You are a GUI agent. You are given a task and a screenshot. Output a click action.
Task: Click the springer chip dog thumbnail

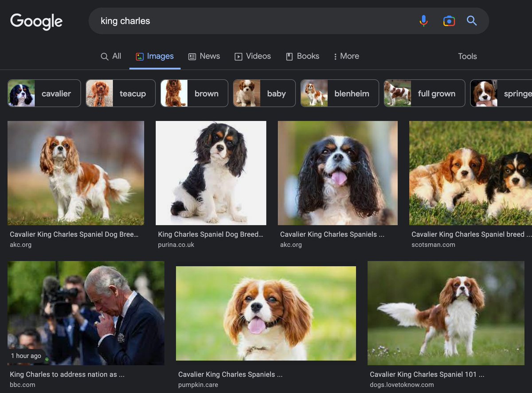tap(484, 93)
